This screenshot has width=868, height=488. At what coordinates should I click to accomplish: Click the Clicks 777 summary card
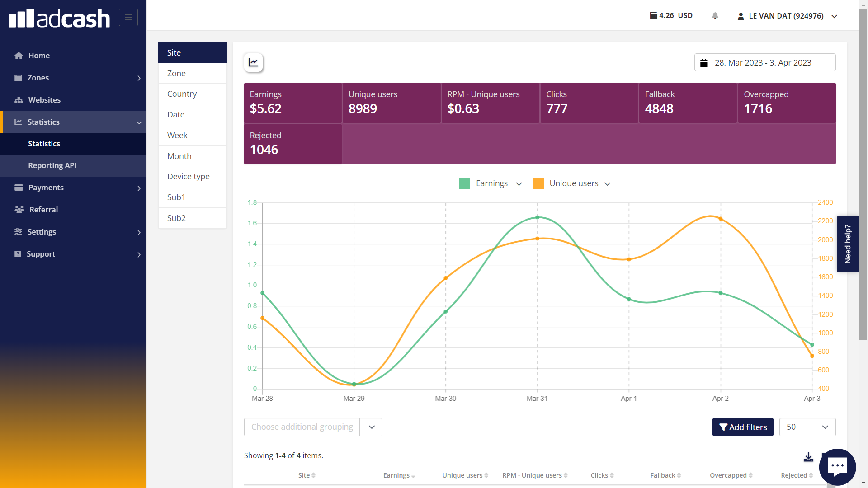tap(589, 103)
